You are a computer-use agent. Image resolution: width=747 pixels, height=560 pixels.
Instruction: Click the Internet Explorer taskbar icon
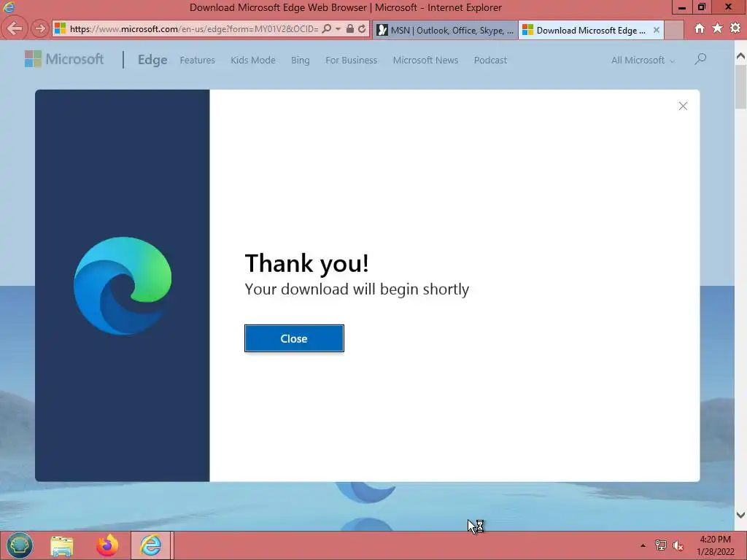click(150, 545)
